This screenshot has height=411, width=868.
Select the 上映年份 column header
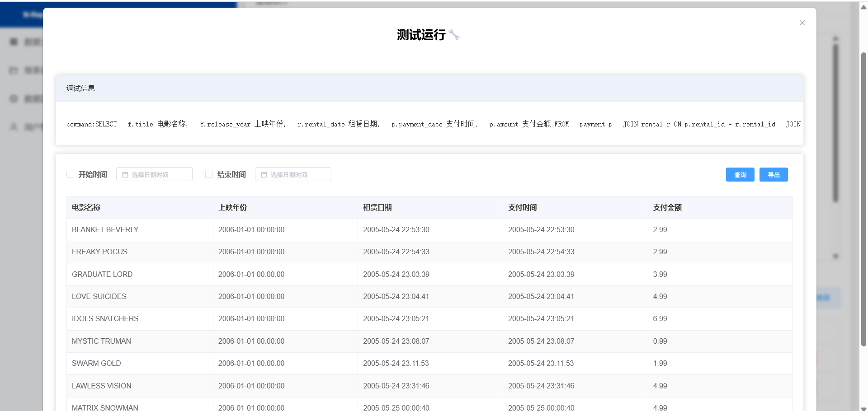pyautogui.click(x=232, y=208)
